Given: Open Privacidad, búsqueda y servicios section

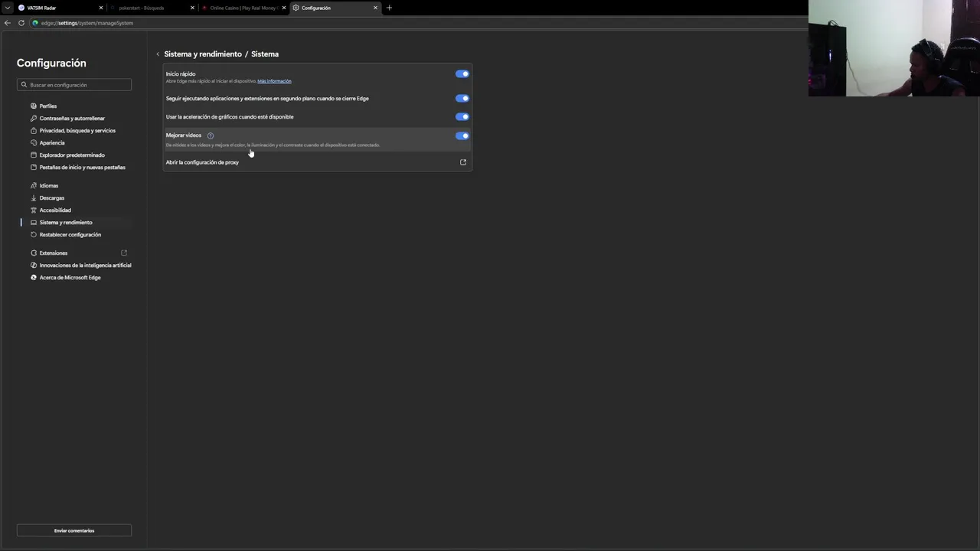Looking at the screenshot, I should [75, 131].
